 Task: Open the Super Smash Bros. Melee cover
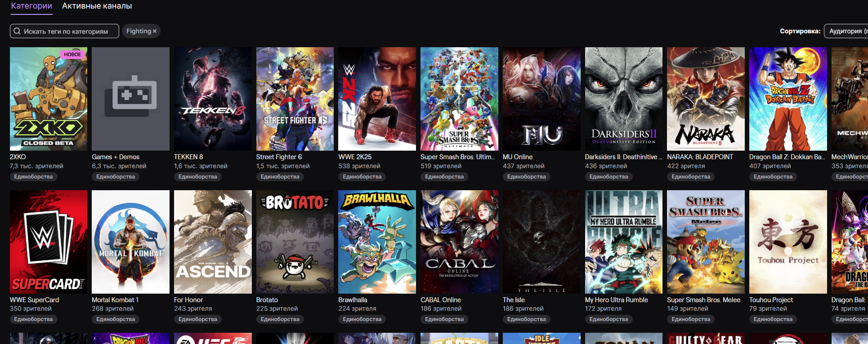(706, 242)
